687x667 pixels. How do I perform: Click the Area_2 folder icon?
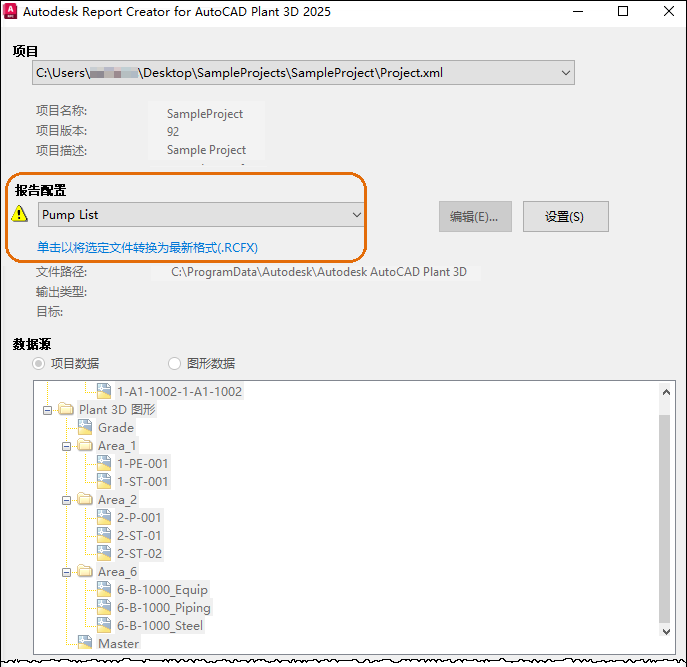click(x=85, y=499)
